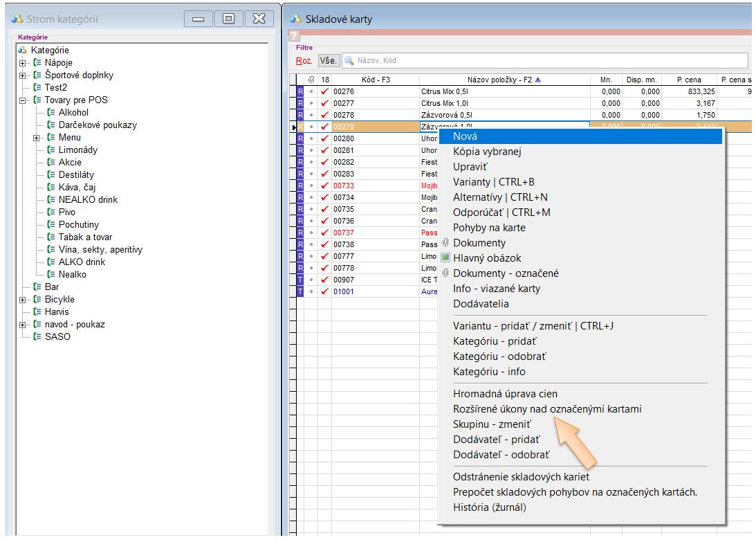This screenshot has height=542, width=756.
Task: Select 'Rozšírené úkony nad označenými kartami'
Action: (x=546, y=409)
